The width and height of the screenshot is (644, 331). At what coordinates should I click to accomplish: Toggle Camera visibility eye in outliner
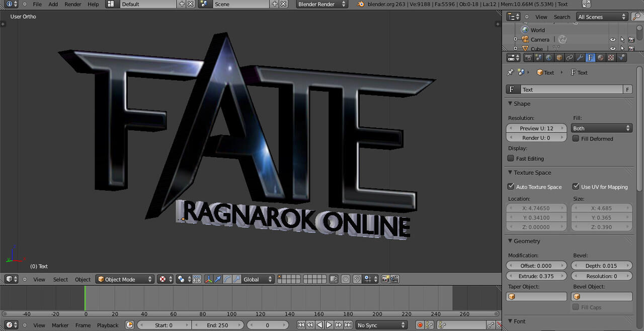click(x=613, y=39)
